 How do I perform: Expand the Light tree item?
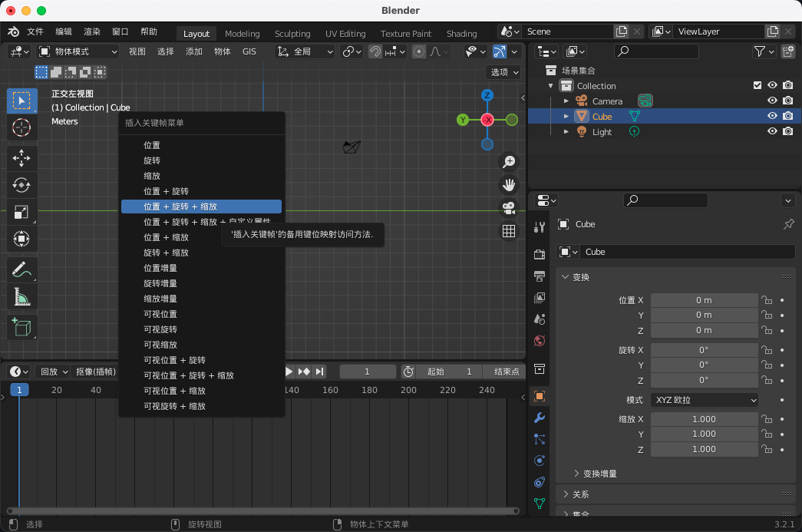tap(566, 132)
